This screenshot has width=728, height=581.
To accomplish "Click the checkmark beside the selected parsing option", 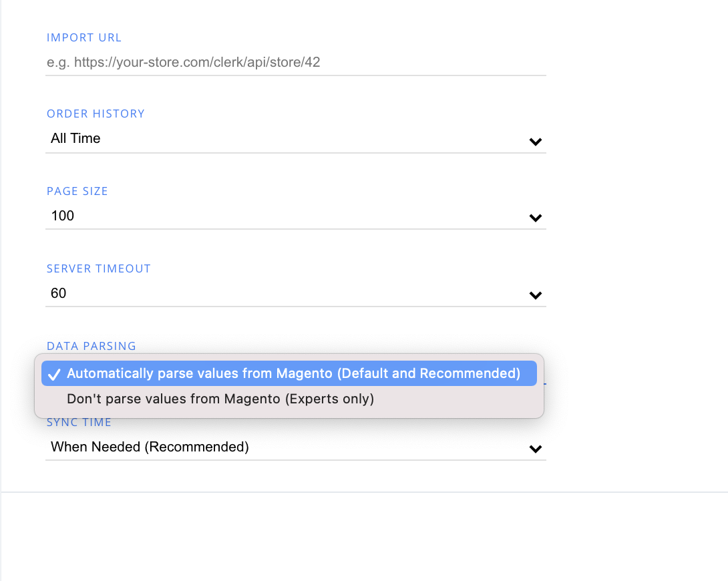I will tap(55, 374).
